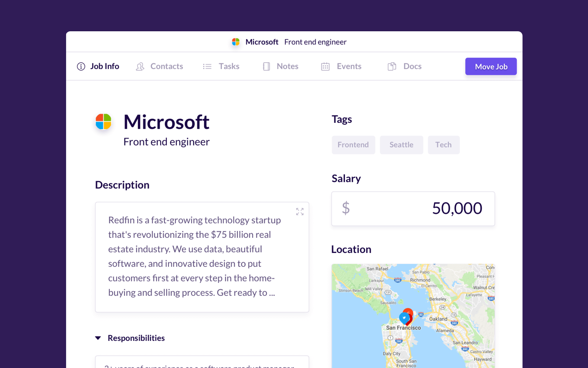Click the Events calendar icon
This screenshot has width=588, height=368.
click(x=325, y=67)
